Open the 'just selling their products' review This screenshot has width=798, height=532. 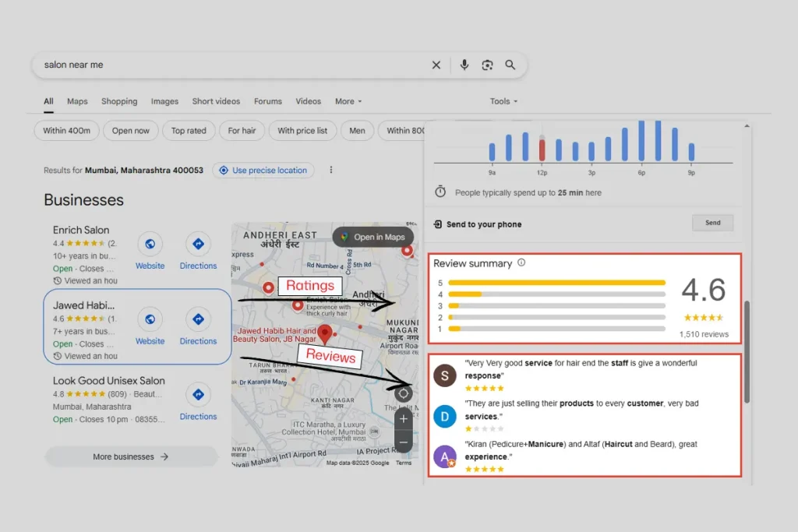point(581,410)
